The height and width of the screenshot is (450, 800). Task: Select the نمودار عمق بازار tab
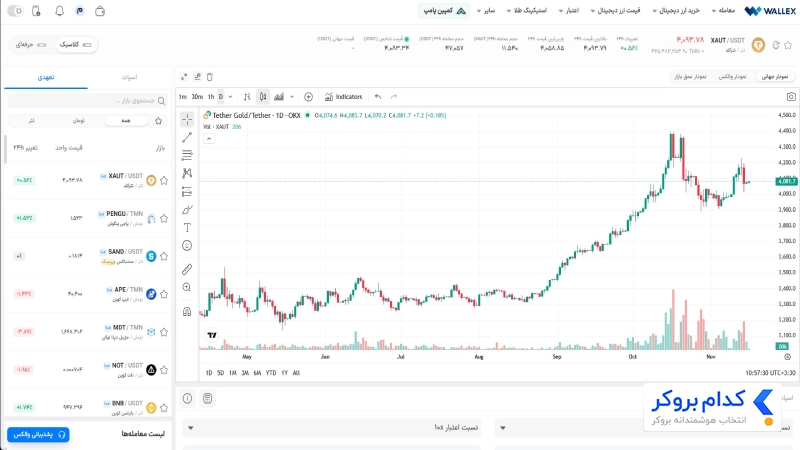pos(690,77)
